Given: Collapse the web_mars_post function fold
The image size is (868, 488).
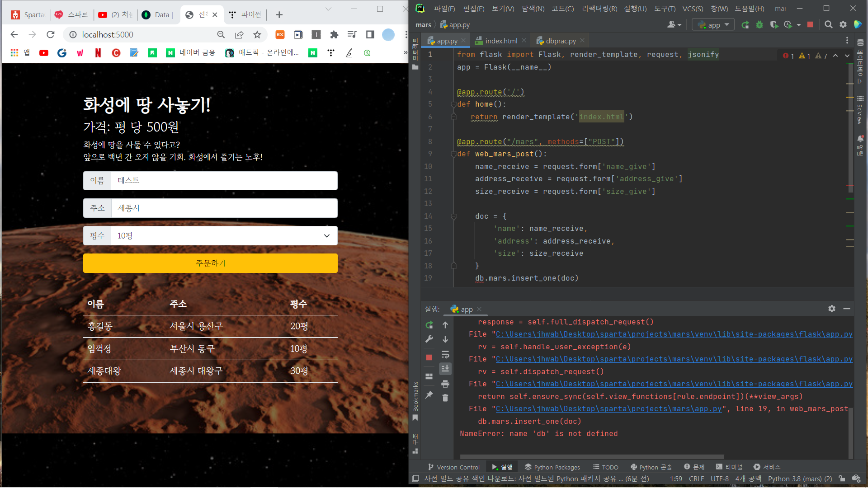Looking at the screenshot, I should click(453, 154).
